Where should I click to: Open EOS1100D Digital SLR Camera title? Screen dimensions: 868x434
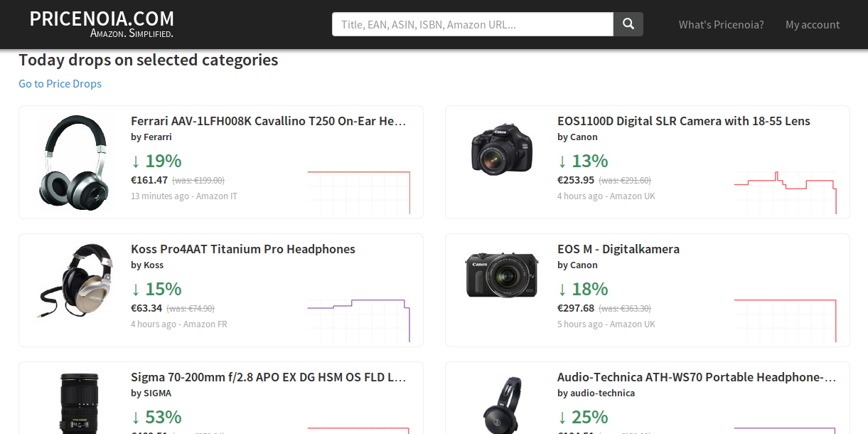click(x=684, y=121)
